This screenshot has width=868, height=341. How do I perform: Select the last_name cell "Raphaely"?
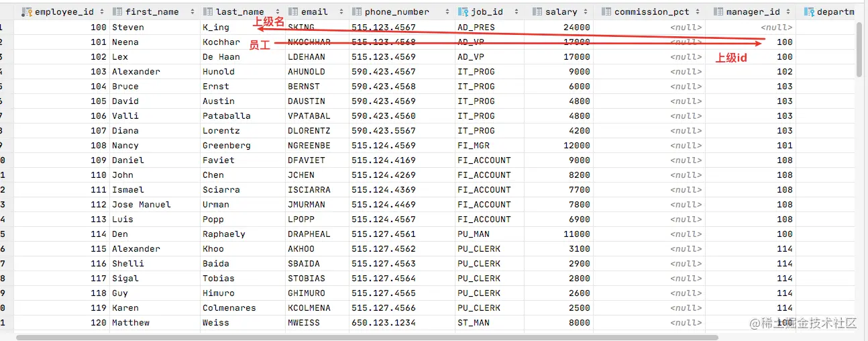223,234
